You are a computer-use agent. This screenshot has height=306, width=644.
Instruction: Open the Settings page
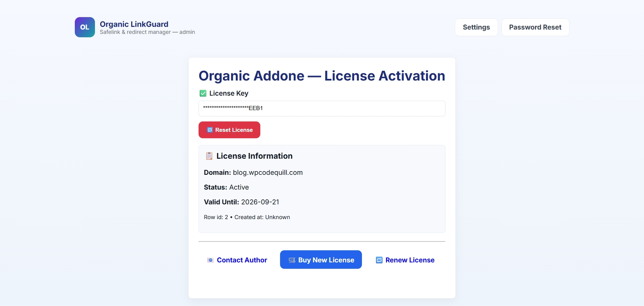[x=476, y=27]
